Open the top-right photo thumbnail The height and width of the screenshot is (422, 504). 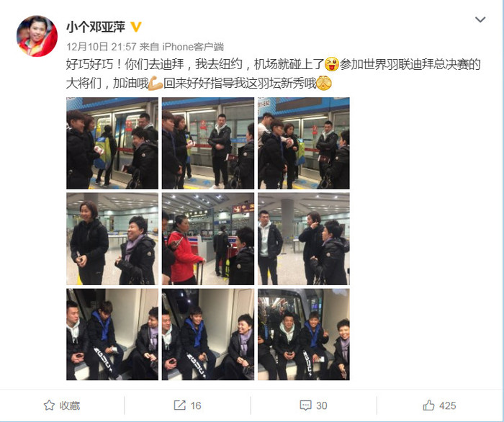tap(304, 143)
